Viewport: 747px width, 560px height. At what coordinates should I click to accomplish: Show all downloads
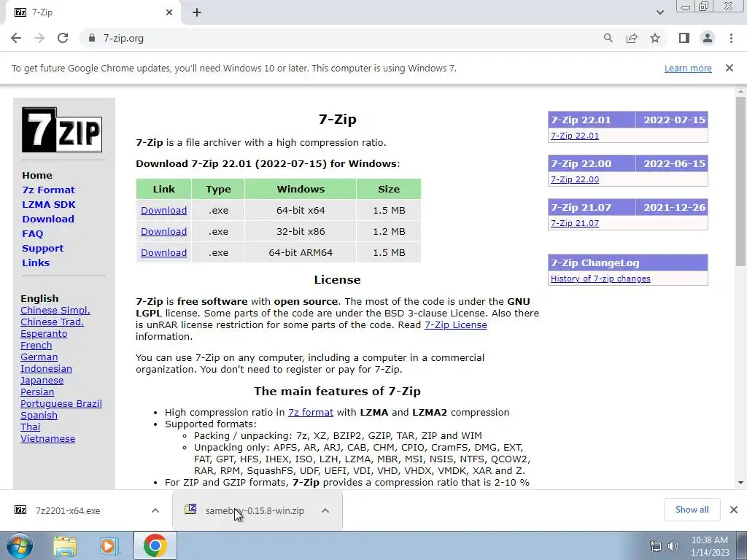pos(692,510)
